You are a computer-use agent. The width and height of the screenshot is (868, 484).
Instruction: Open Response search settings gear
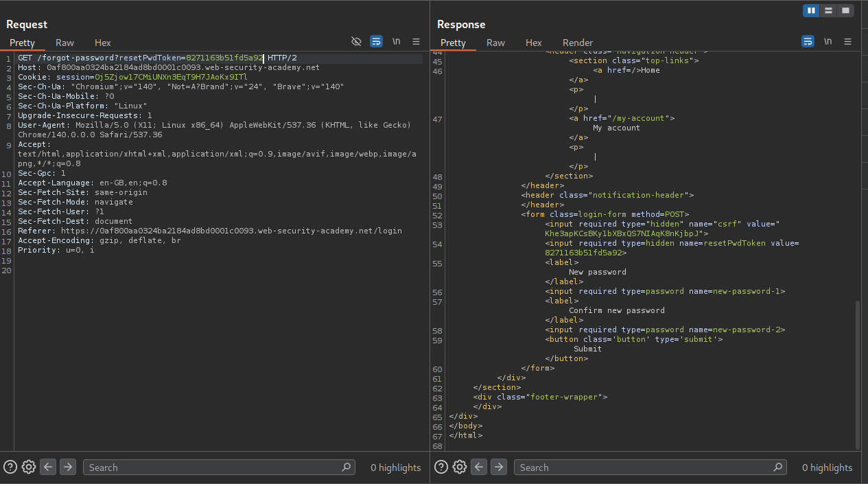[x=460, y=467]
